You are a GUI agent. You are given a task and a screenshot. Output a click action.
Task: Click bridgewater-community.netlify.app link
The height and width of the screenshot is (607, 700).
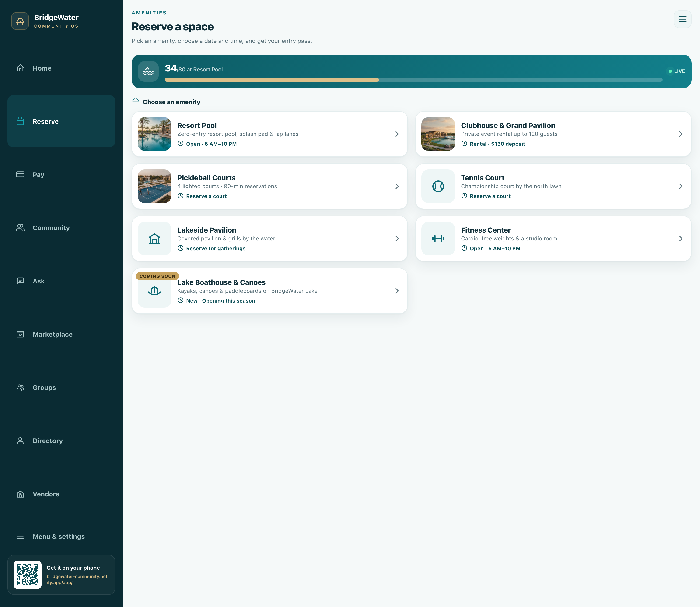click(x=77, y=579)
